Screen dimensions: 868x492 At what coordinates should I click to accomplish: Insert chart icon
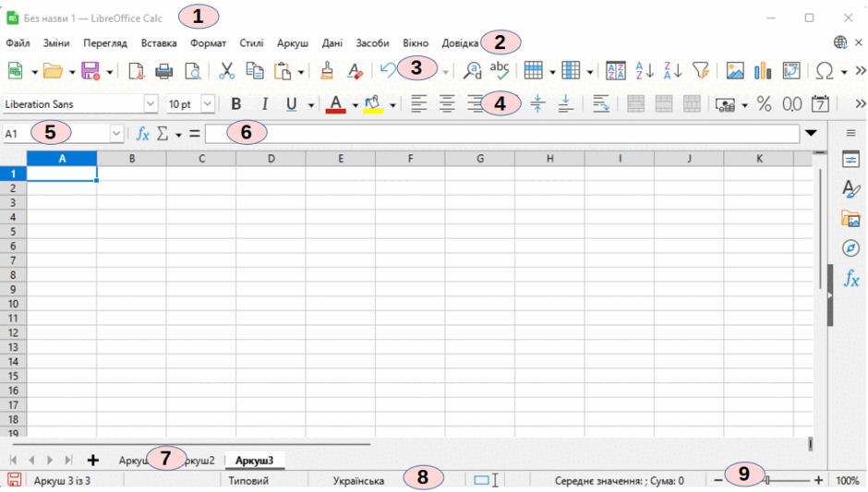click(763, 71)
